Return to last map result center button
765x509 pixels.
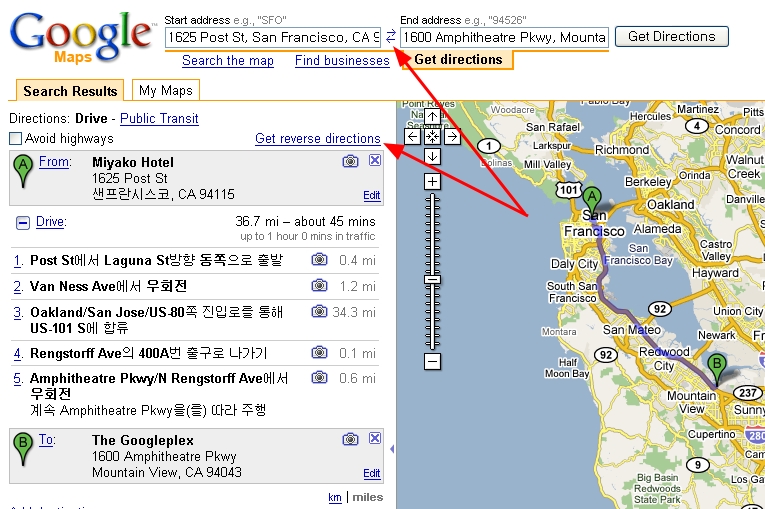pyautogui.click(x=432, y=137)
